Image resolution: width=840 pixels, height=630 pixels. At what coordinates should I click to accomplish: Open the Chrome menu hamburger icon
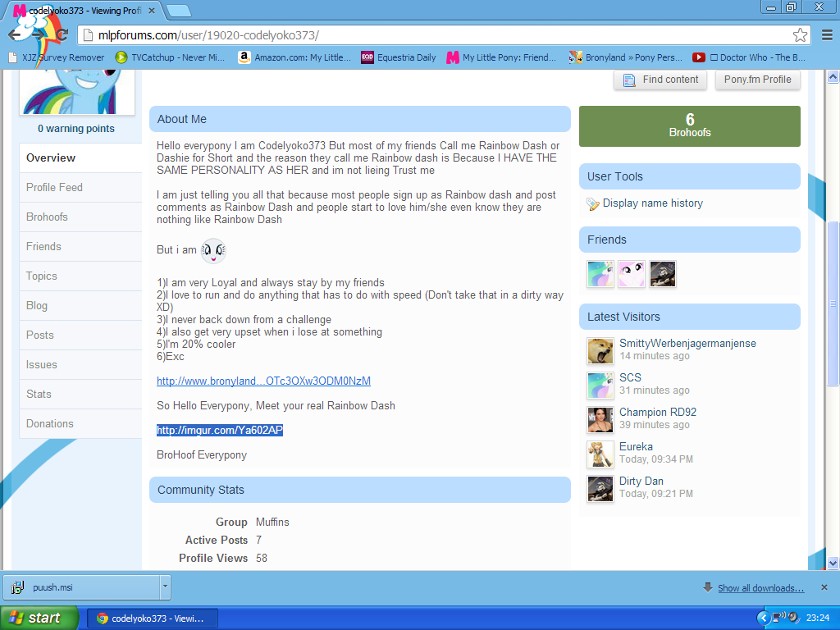[x=827, y=35]
